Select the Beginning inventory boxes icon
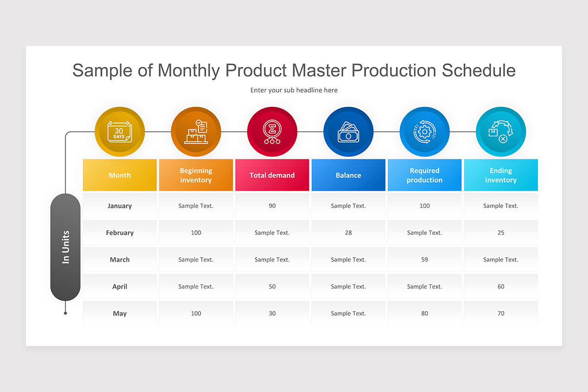 [196, 131]
